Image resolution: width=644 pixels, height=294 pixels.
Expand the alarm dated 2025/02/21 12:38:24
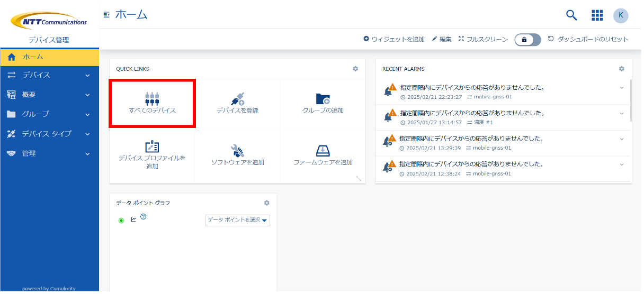[622, 164]
